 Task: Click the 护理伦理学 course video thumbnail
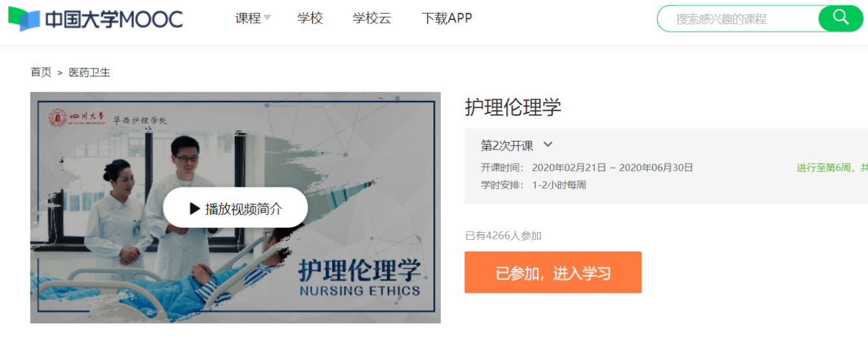tap(236, 208)
